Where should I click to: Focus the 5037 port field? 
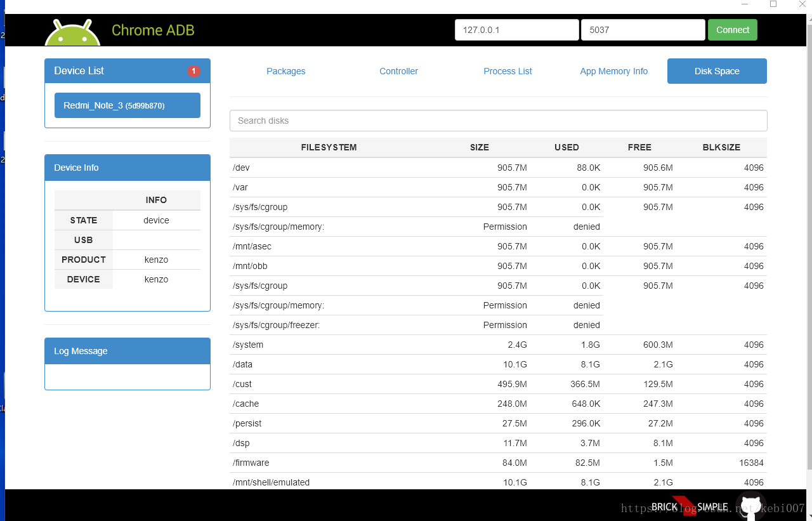[643, 30]
